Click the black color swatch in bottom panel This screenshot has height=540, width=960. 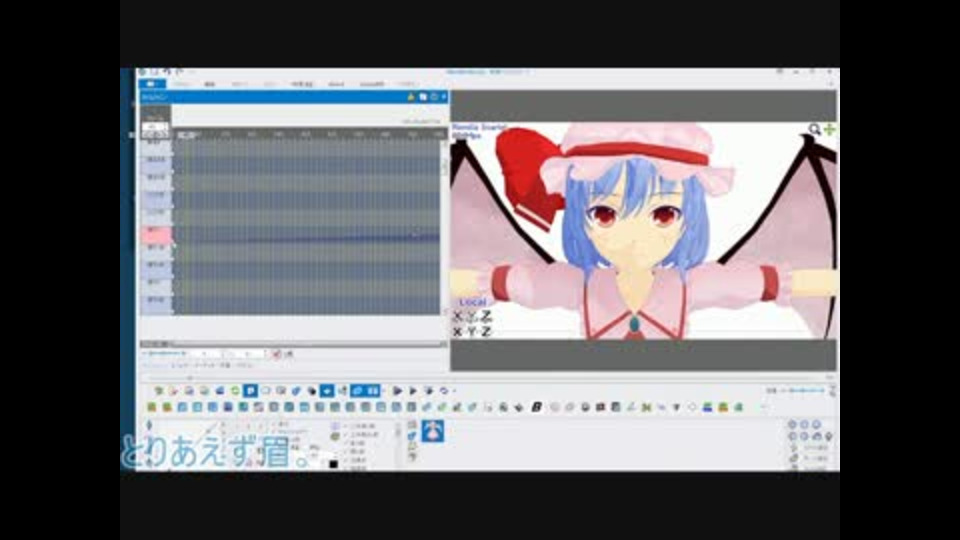pos(333,463)
